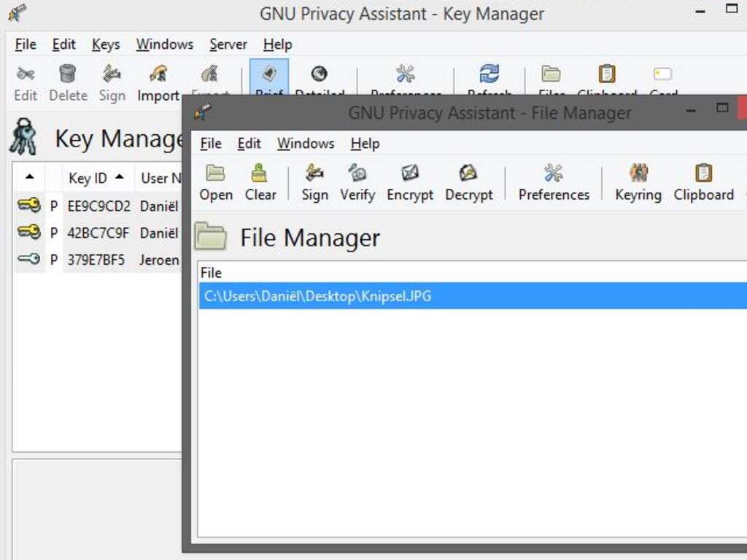This screenshot has width=747, height=560.
Task: Refresh the keyring in Key Manager
Action: click(x=489, y=79)
